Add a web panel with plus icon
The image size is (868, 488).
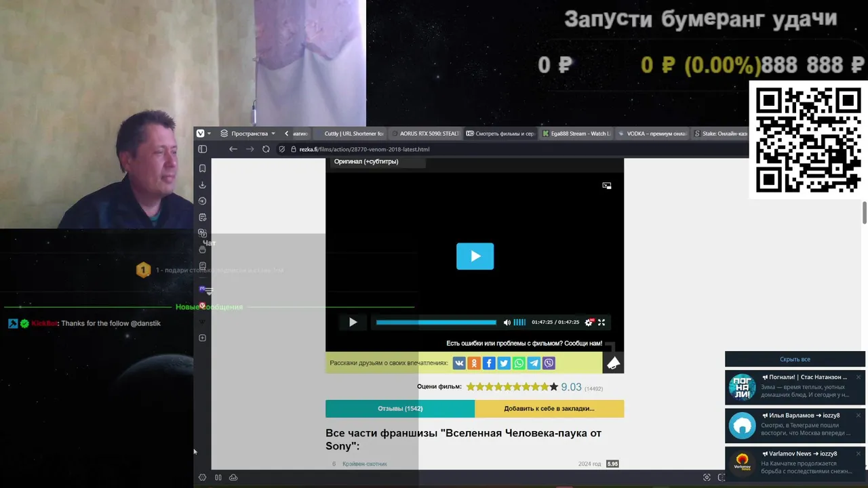(202, 338)
